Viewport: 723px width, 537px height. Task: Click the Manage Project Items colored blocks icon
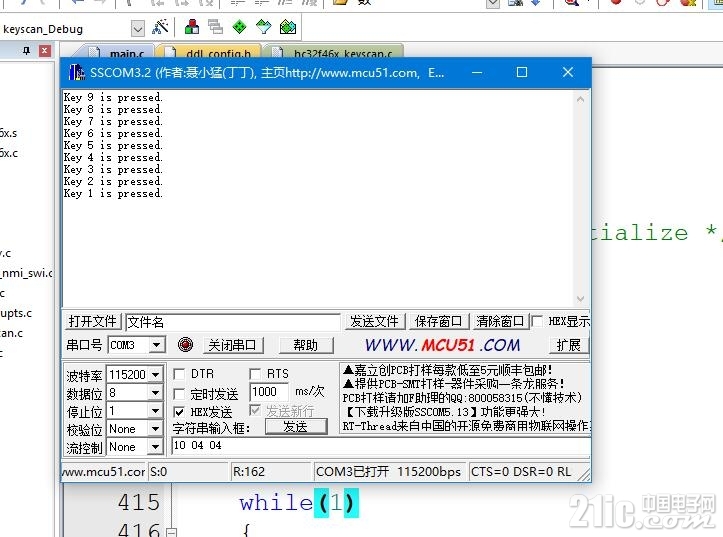(192, 27)
